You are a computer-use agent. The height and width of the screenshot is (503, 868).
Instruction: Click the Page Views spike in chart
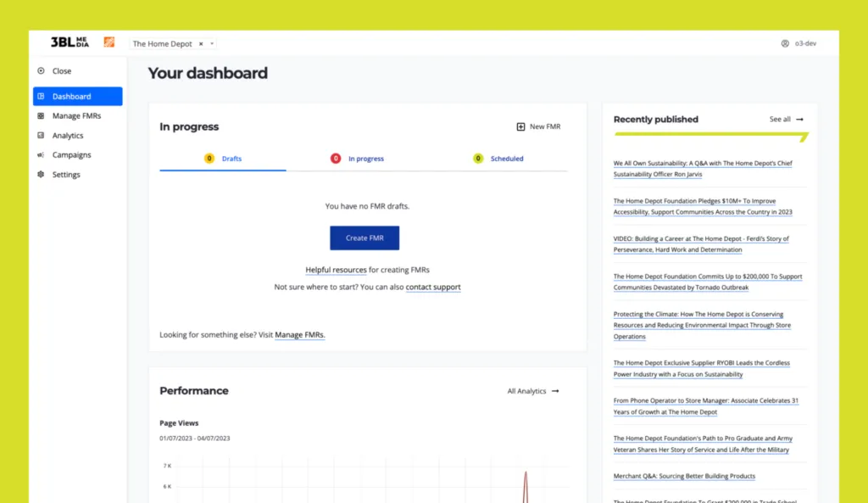(526, 486)
